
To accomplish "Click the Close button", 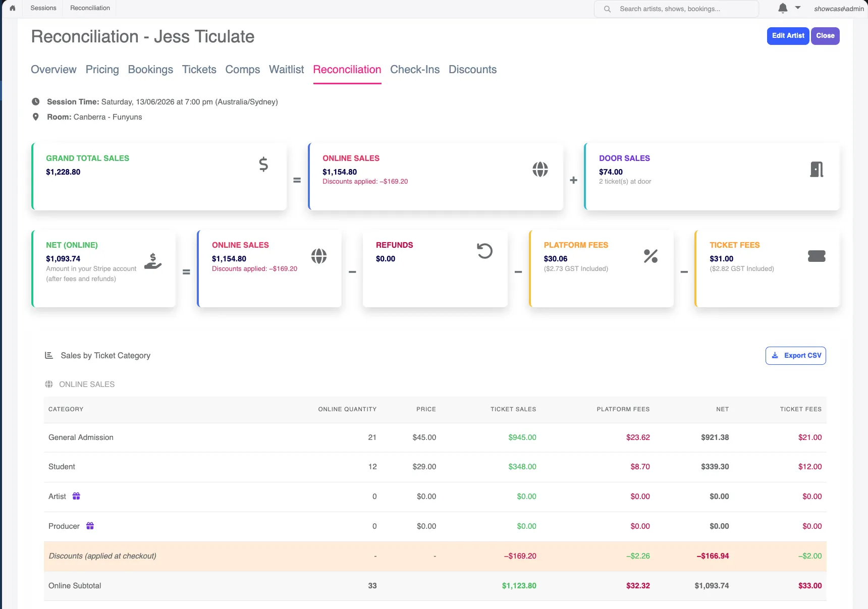I will coord(825,36).
